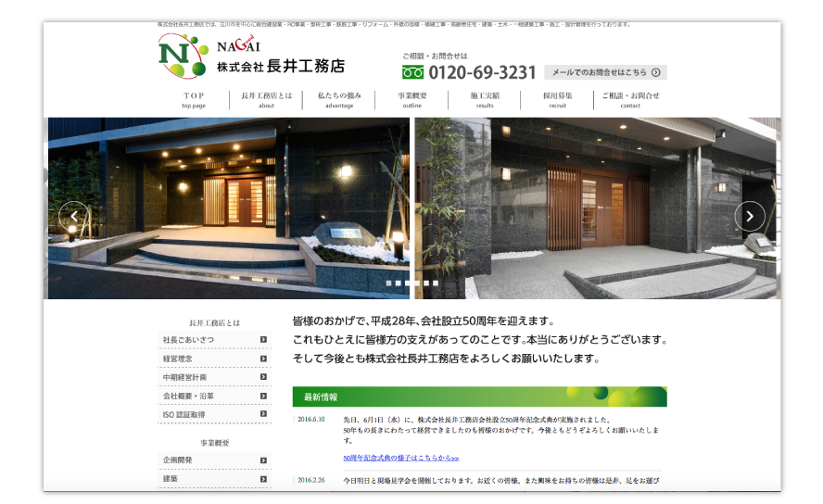
Task: Click the left entrance night photo slide
Action: tap(229, 208)
